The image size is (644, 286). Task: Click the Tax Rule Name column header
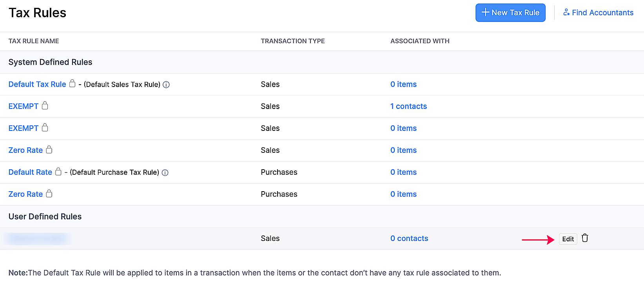click(34, 41)
